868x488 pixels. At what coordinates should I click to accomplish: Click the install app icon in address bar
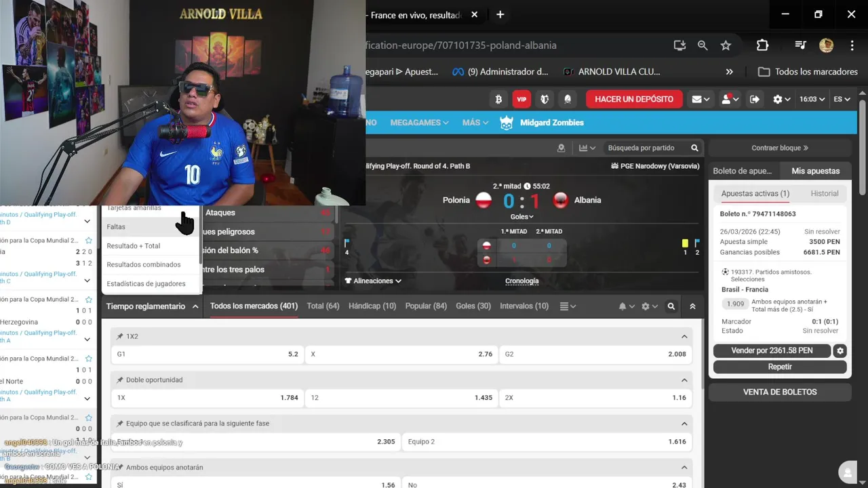click(x=679, y=45)
